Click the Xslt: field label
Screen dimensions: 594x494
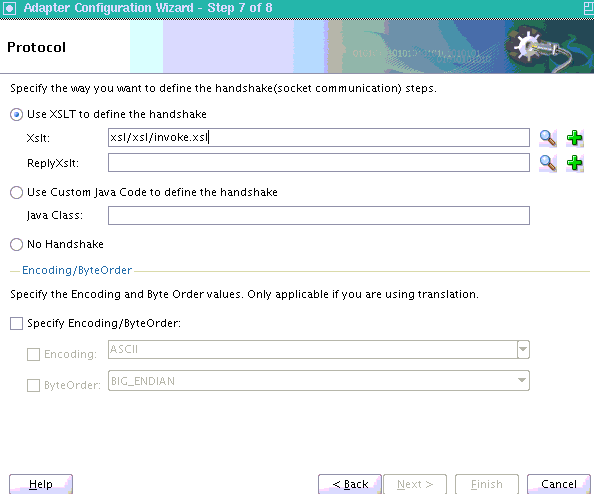[x=38, y=138]
